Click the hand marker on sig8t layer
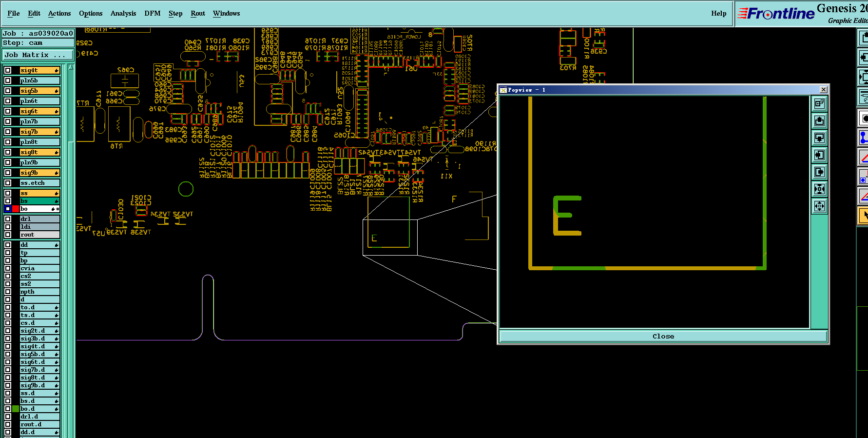This screenshot has width=868, height=438. [57, 153]
